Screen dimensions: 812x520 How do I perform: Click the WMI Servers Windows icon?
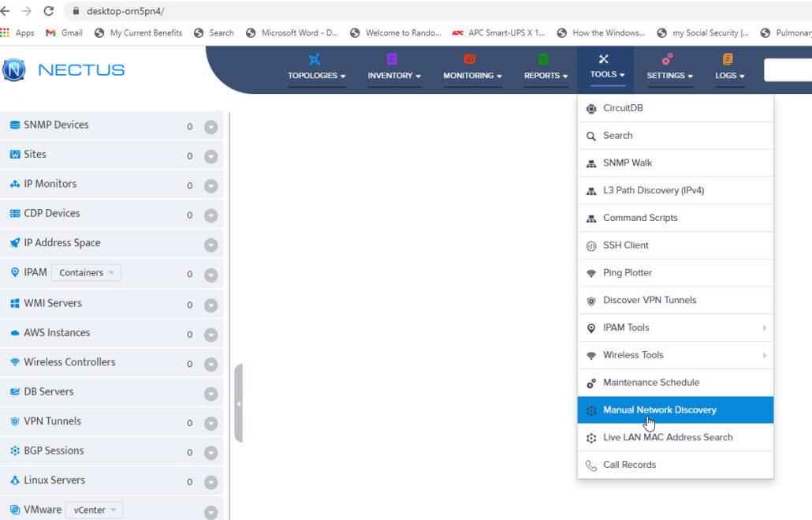(15, 303)
